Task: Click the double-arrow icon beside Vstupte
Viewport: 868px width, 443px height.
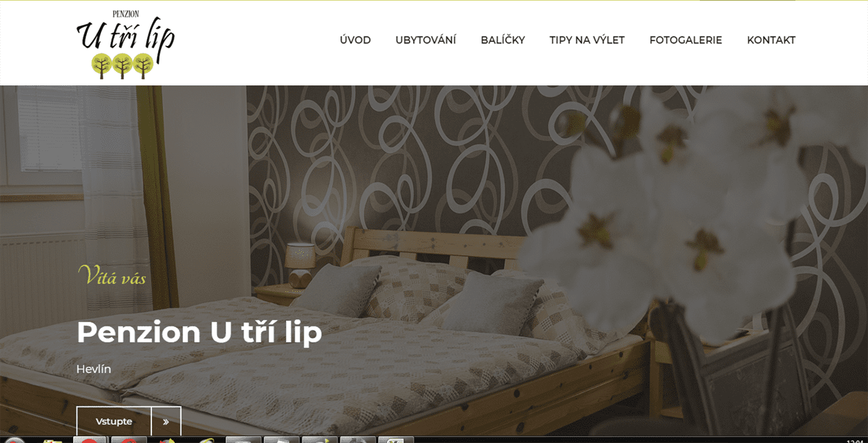Action: [x=166, y=421]
